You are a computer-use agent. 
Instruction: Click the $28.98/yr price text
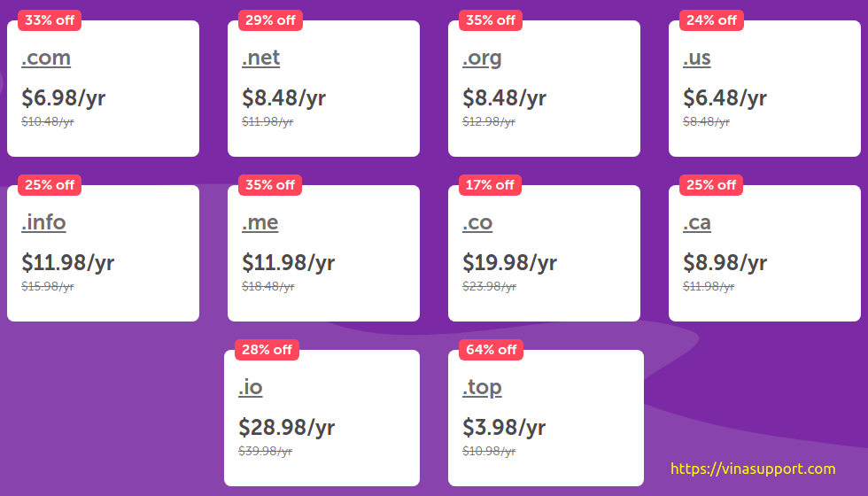tap(286, 427)
